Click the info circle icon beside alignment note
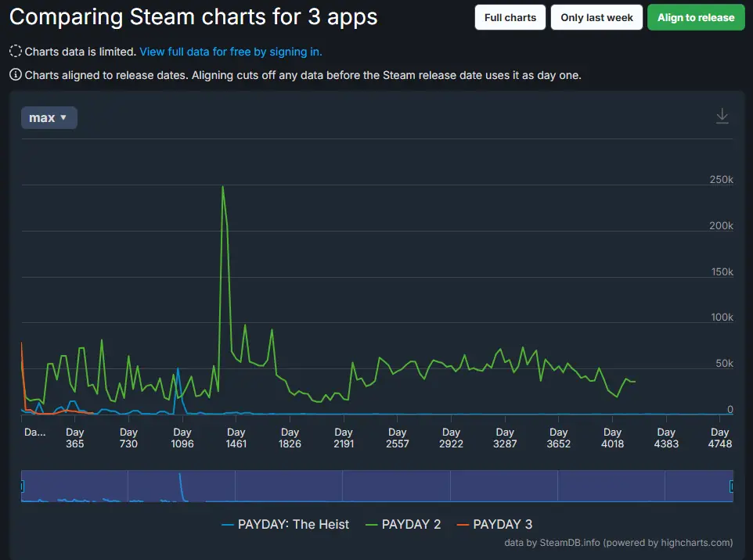 pyautogui.click(x=15, y=75)
